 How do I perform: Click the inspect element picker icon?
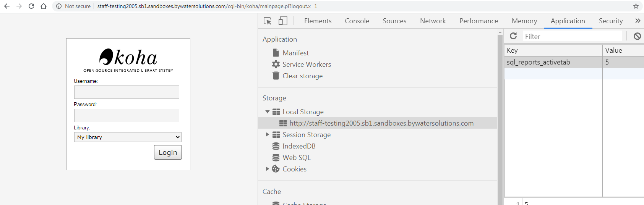coord(268,21)
